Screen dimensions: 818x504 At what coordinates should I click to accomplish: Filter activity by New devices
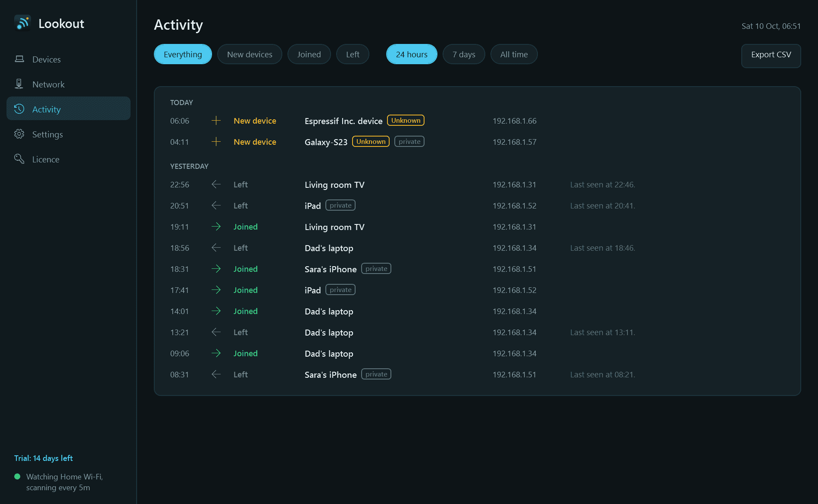(250, 54)
